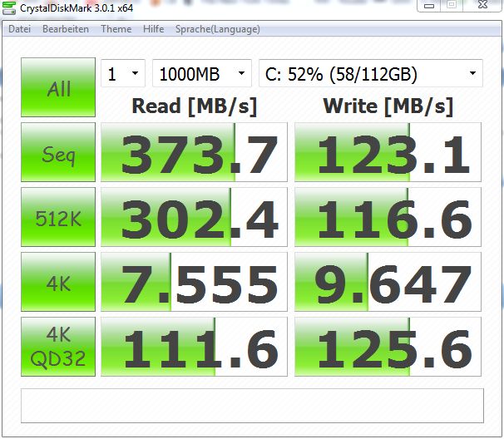Start the 4K QD32 benchmark test
504x439 pixels.
point(58,347)
